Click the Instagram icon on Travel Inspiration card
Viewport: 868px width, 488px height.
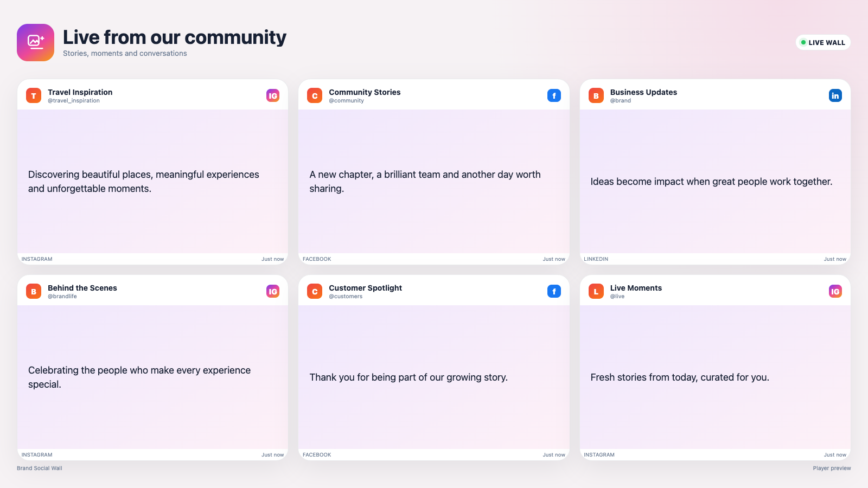[x=273, y=95]
